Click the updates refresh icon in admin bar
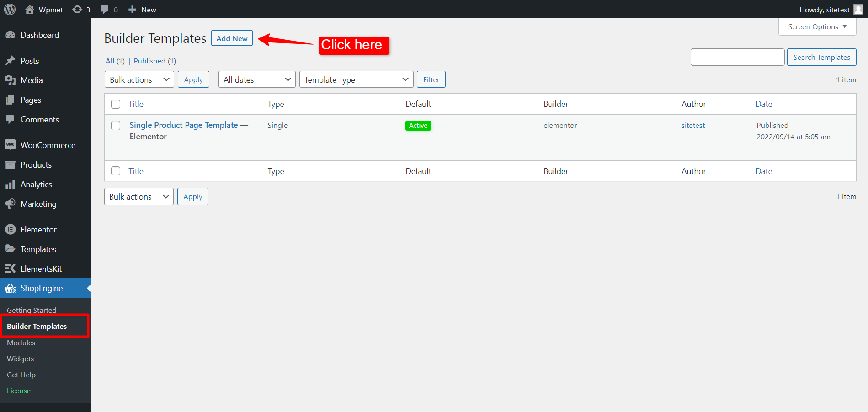868x412 pixels. coord(77,9)
